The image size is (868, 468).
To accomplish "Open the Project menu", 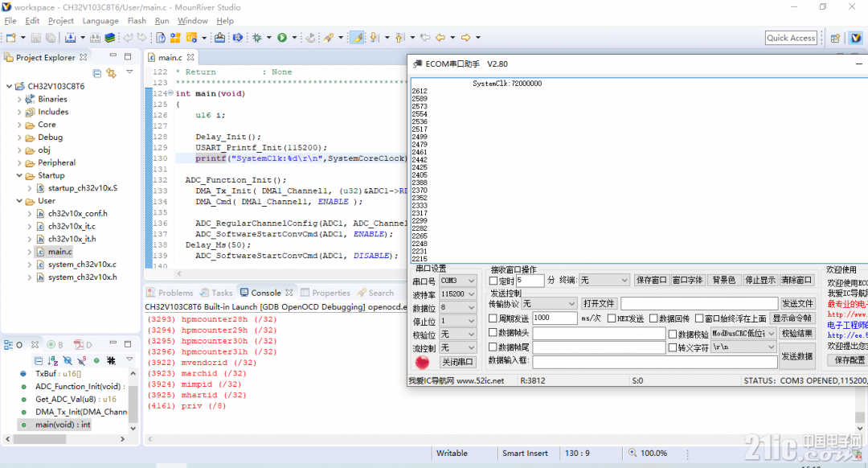I will pos(61,20).
